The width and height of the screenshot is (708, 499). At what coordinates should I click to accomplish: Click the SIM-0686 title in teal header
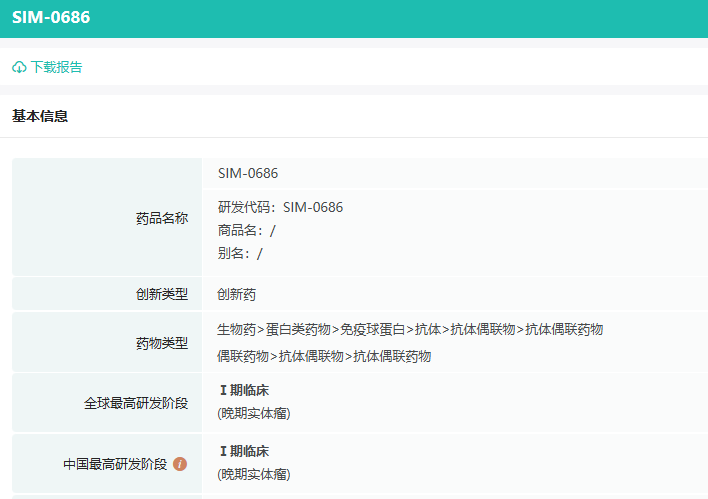(x=51, y=18)
